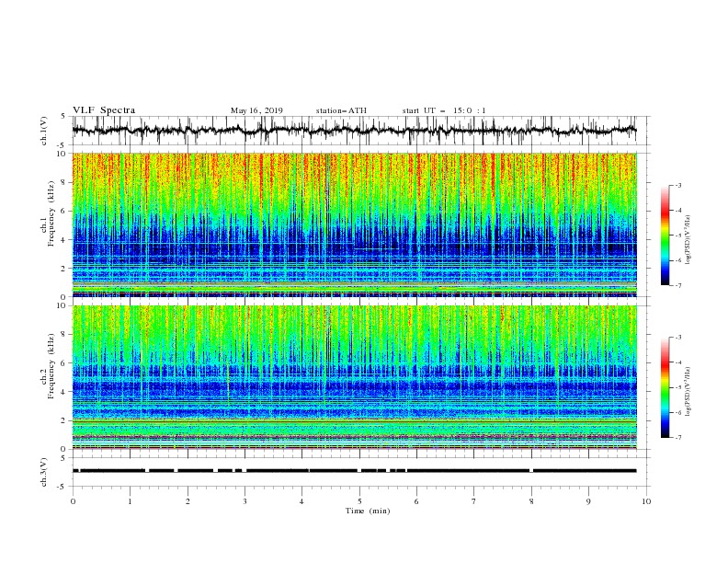Click the time axis tick label "7"

(474, 501)
